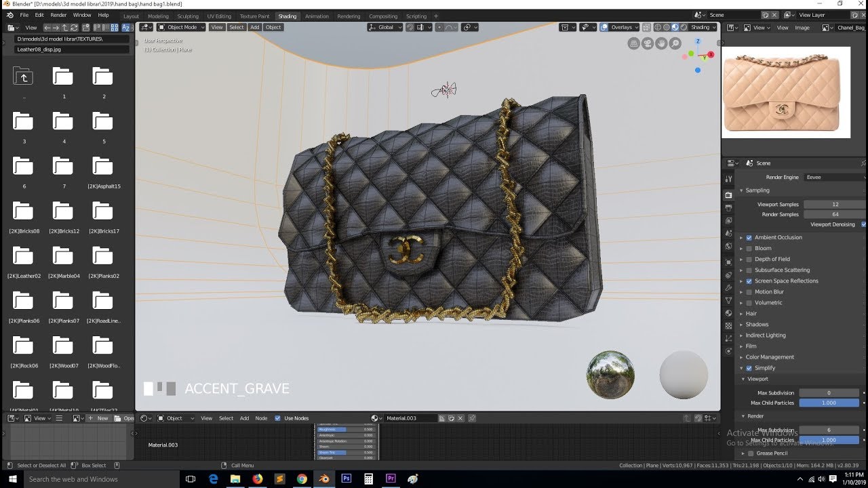Enable the Depth of Field checkbox

tap(749, 260)
